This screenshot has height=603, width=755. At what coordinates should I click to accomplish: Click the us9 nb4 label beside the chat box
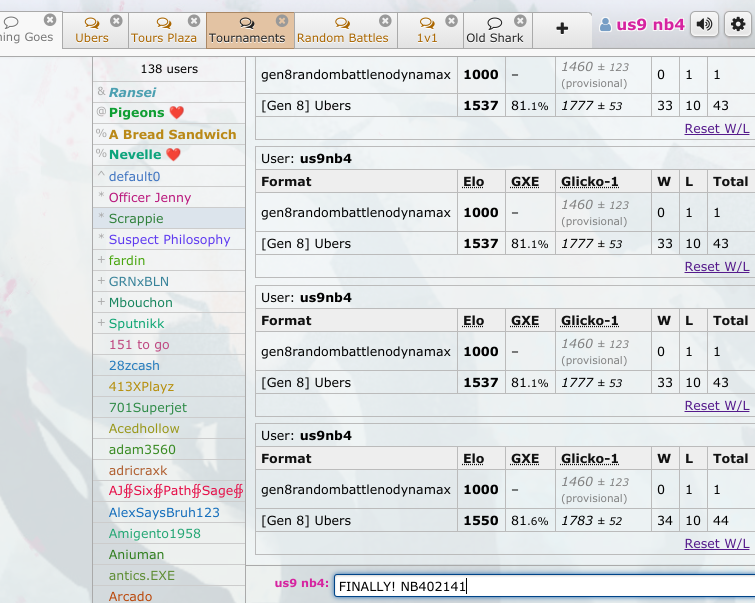(301, 583)
